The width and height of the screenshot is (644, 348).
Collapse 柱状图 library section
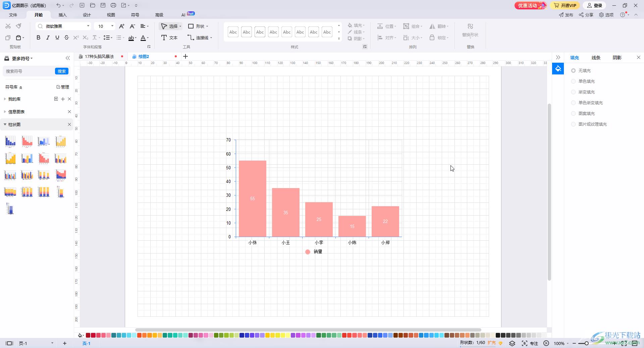click(5, 124)
